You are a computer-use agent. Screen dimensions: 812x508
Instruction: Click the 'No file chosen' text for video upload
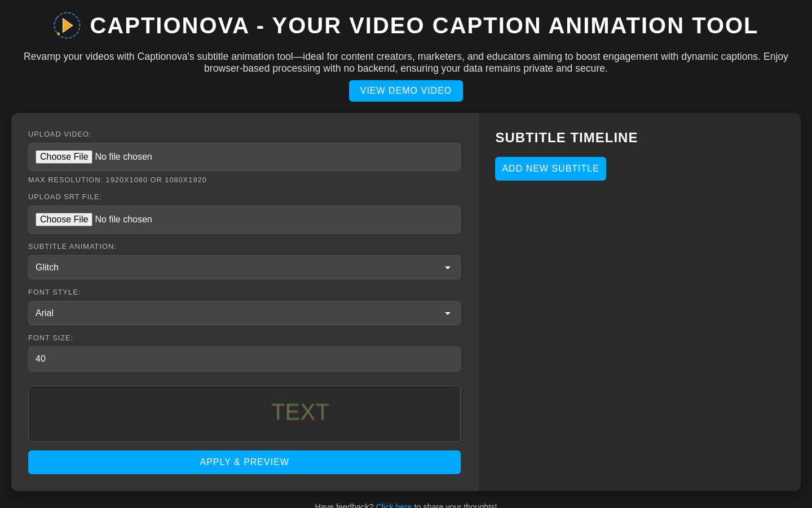pyautogui.click(x=123, y=157)
